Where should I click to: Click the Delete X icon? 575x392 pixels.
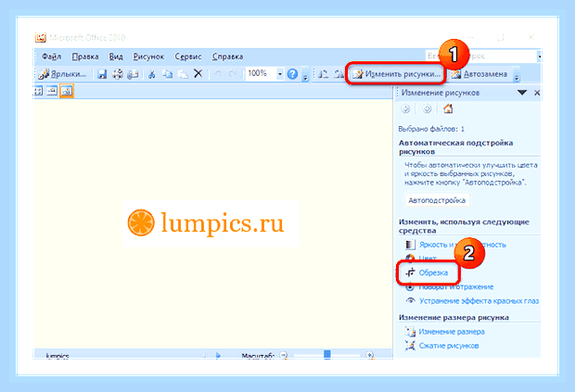(x=198, y=73)
